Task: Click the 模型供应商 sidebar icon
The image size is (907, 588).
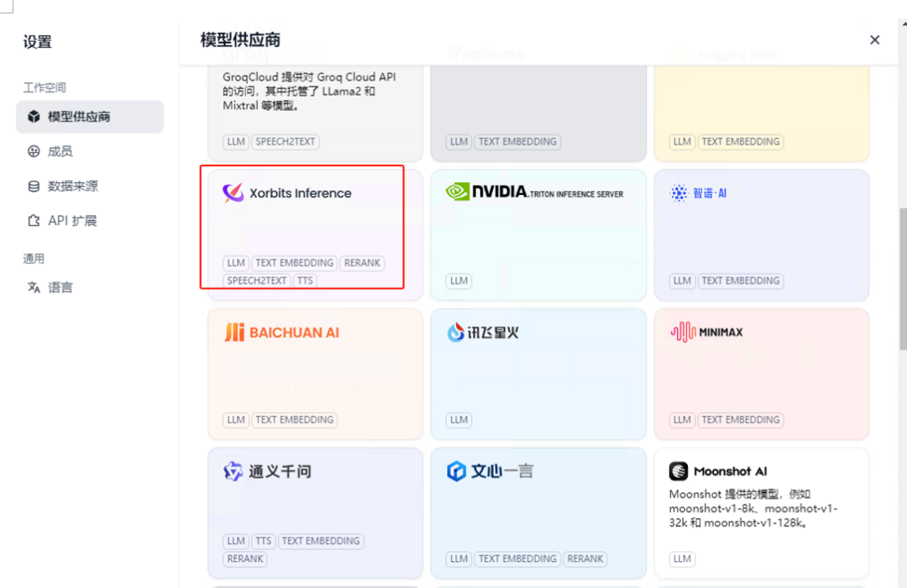Action: (x=34, y=117)
